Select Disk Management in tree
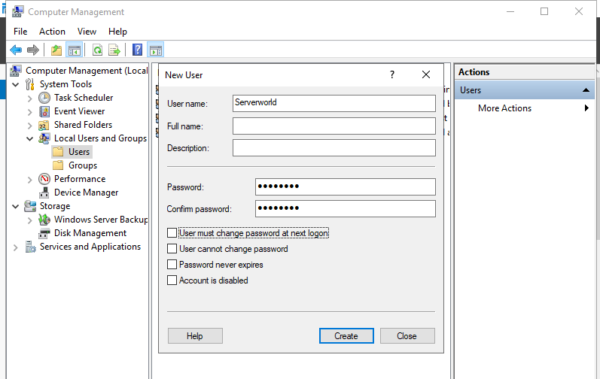Viewport: 600px width, 379px height. point(90,233)
